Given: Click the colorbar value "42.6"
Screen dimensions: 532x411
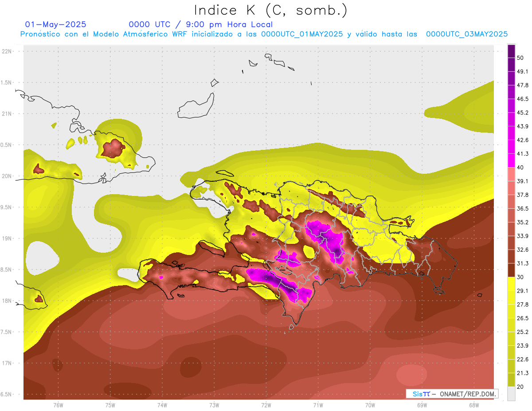Looking at the screenshot, I should click(x=522, y=140).
